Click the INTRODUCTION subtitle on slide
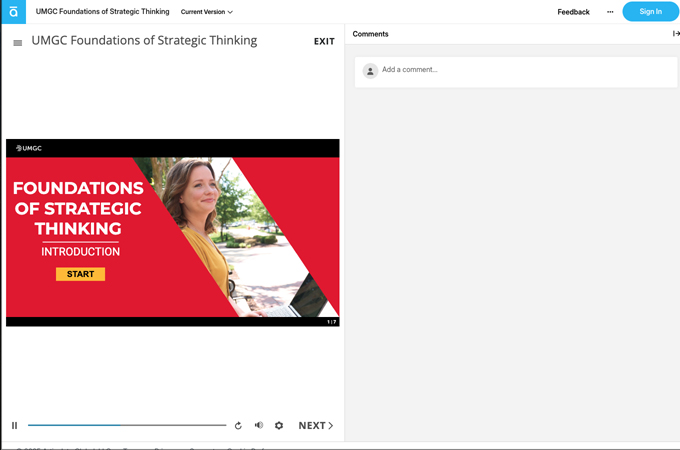Viewport: 680px width, 450px height. pos(80,251)
